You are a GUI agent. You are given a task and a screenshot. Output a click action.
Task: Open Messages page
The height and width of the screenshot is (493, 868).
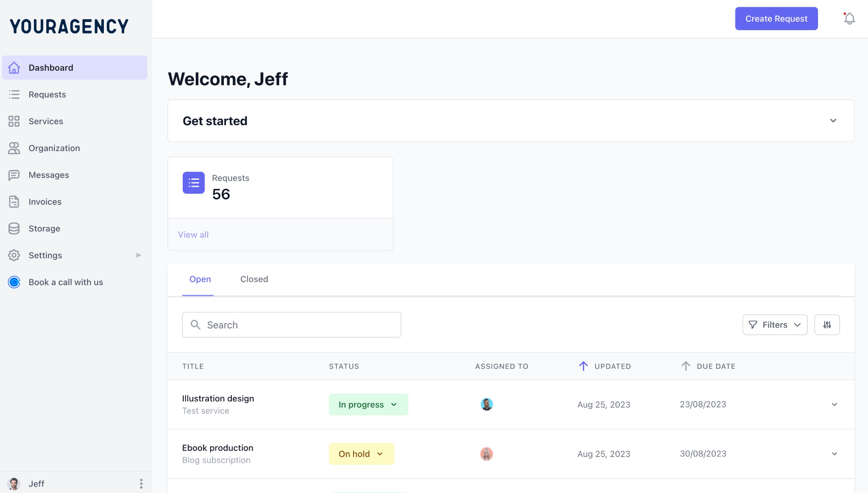[x=49, y=175]
